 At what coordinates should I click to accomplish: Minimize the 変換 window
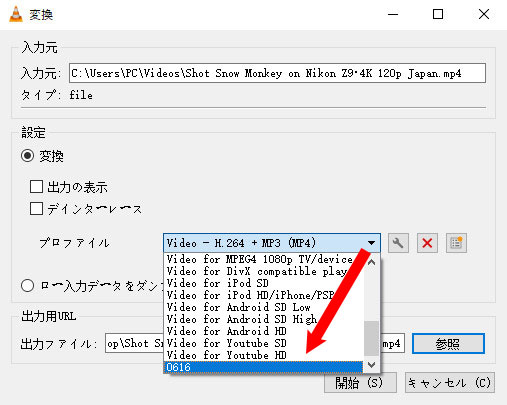click(x=393, y=14)
